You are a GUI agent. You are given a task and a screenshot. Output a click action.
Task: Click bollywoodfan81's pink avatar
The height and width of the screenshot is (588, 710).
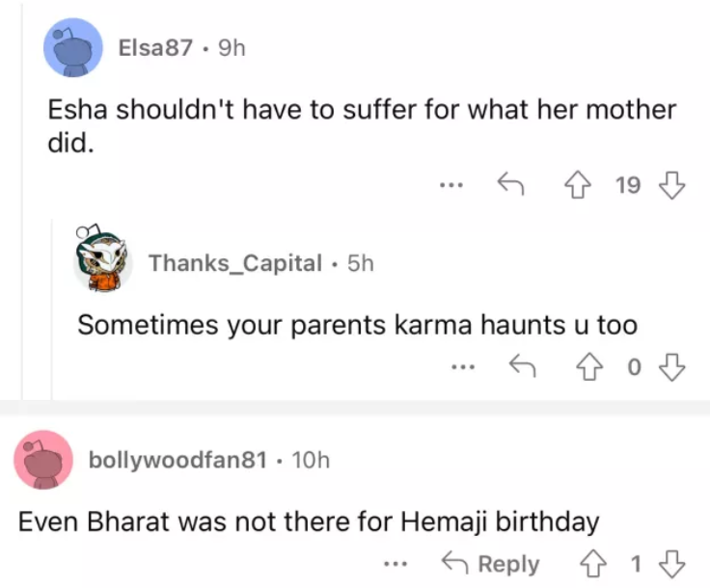point(44,459)
